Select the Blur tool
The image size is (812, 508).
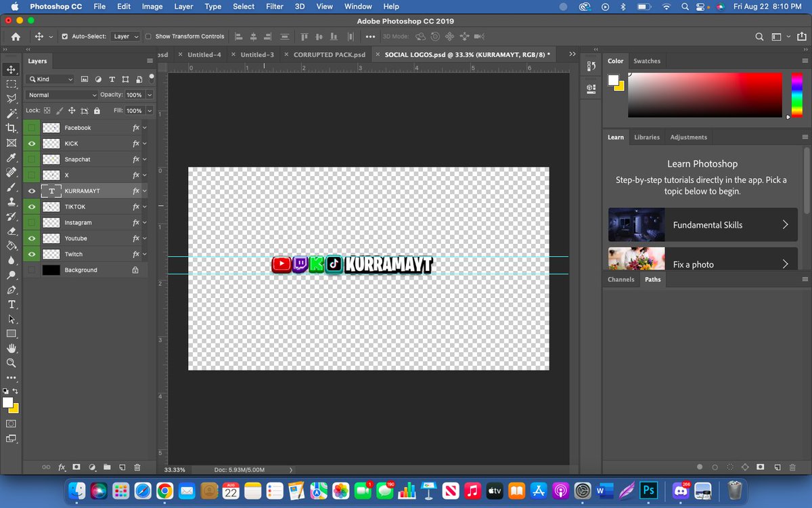click(11, 260)
